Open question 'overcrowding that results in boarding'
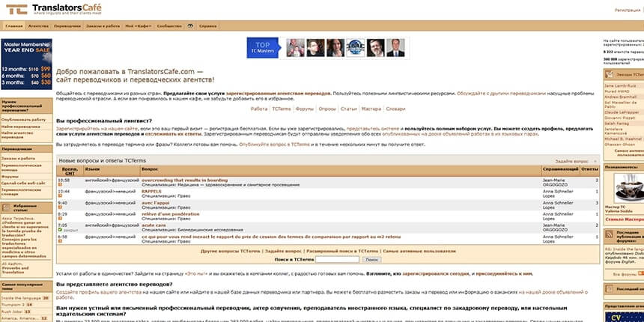Viewport: 644px width, 322px height. click(x=184, y=180)
